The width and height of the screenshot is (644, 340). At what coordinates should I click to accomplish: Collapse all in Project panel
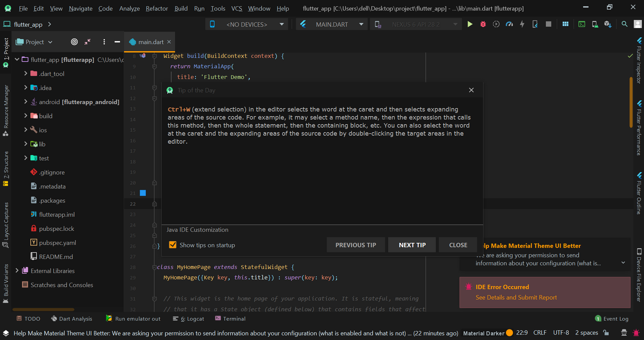coord(87,42)
